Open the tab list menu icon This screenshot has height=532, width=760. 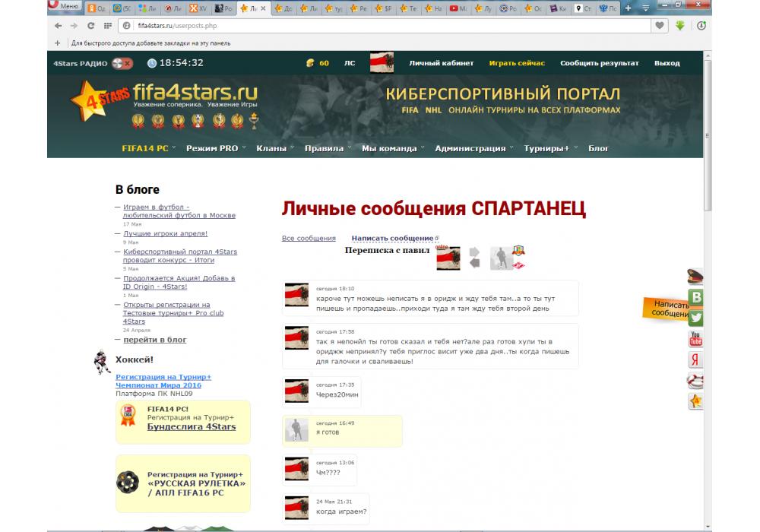pyautogui.click(x=645, y=8)
